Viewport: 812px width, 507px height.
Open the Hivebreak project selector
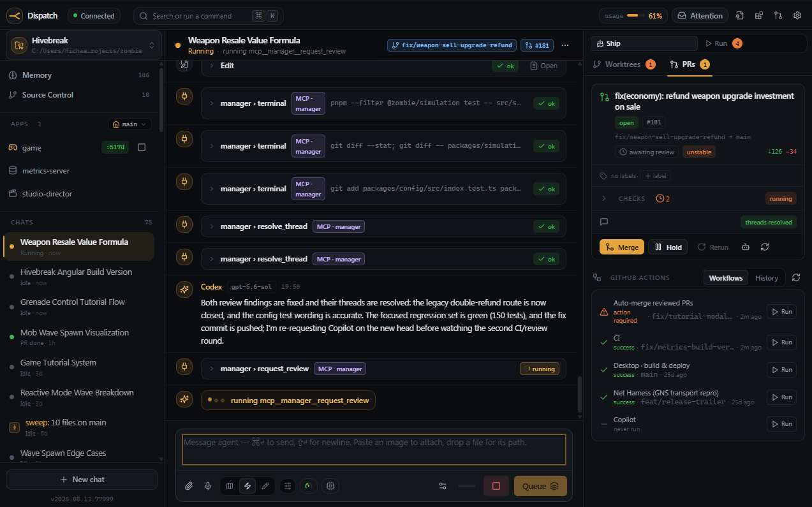coord(84,45)
